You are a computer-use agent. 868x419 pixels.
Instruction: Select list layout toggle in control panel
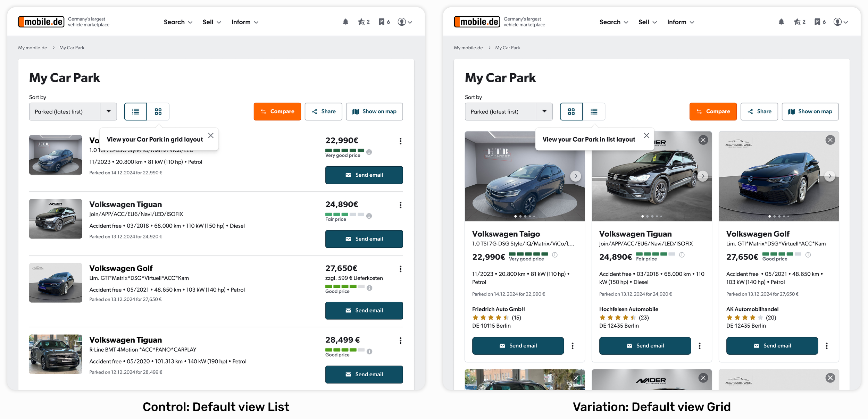(135, 111)
